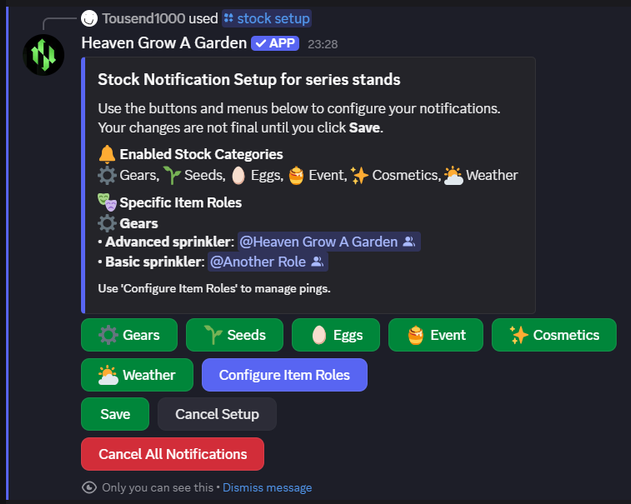The height and width of the screenshot is (504, 631).
Task: Toggle the Cosmetics sparkle button
Action: coord(554,335)
